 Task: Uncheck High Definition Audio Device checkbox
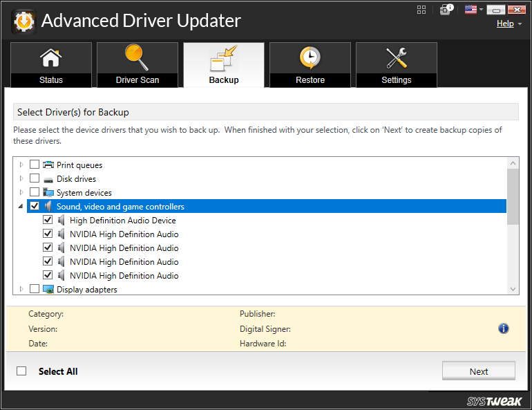point(48,220)
